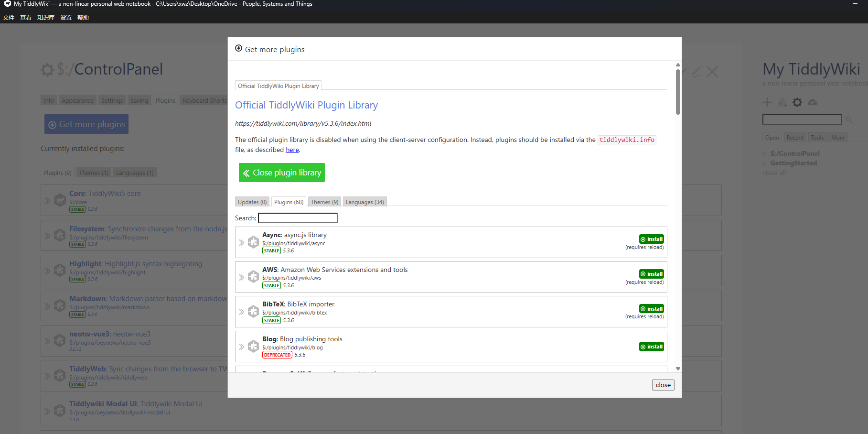
Task: Expand the Tiddlywiki Modal Ui plugin entry
Action: coord(47,411)
